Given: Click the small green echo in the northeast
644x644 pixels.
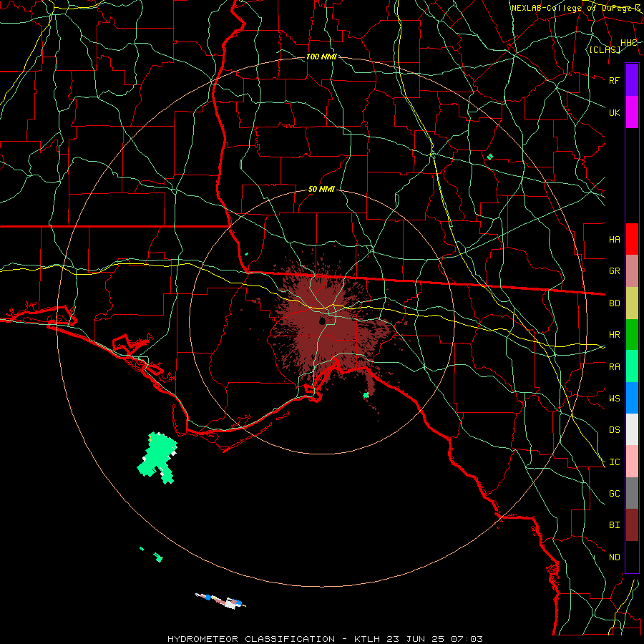Looking at the screenshot, I should tap(489, 157).
